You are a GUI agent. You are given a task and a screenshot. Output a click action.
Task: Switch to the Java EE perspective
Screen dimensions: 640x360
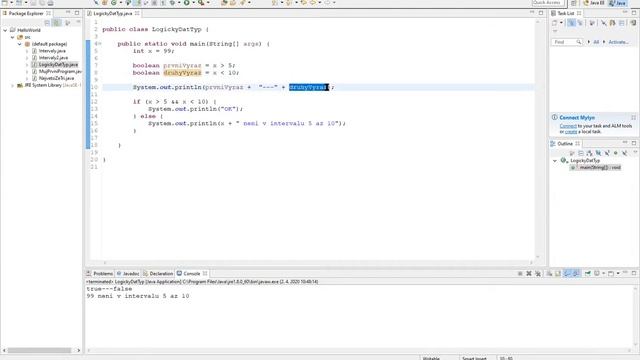tap(593, 3)
